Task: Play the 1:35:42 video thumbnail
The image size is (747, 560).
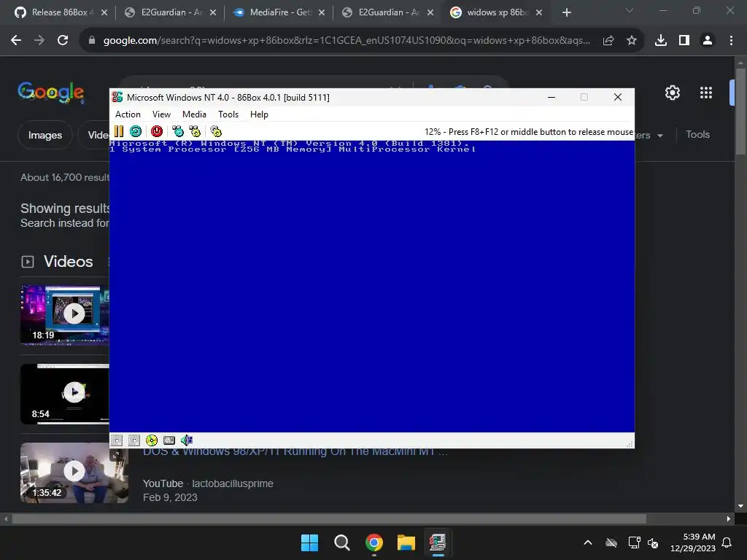Action: (x=74, y=472)
